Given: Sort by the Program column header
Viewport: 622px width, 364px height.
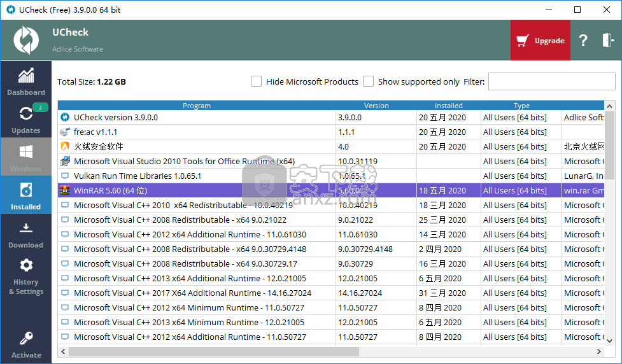Looking at the screenshot, I should tap(197, 106).
